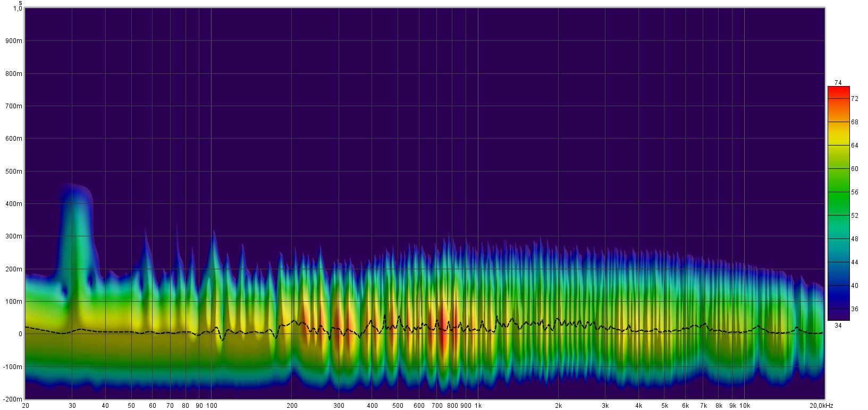
Task: Click the 10k frequency axis label
Action: [x=745, y=406]
